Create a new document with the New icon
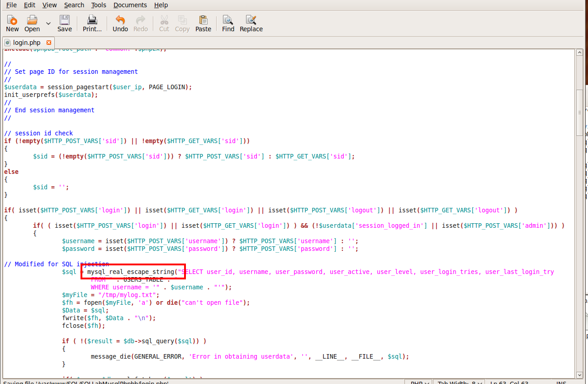 click(12, 23)
